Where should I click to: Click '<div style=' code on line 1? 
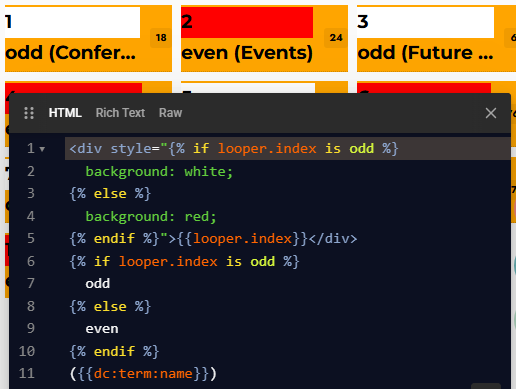coord(114,149)
